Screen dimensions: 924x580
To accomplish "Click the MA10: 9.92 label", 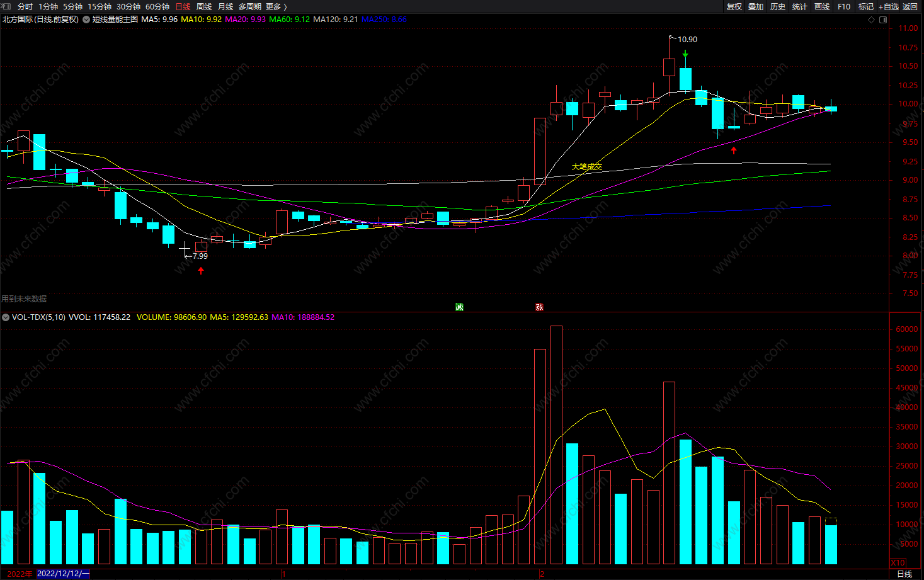I will coord(202,20).
